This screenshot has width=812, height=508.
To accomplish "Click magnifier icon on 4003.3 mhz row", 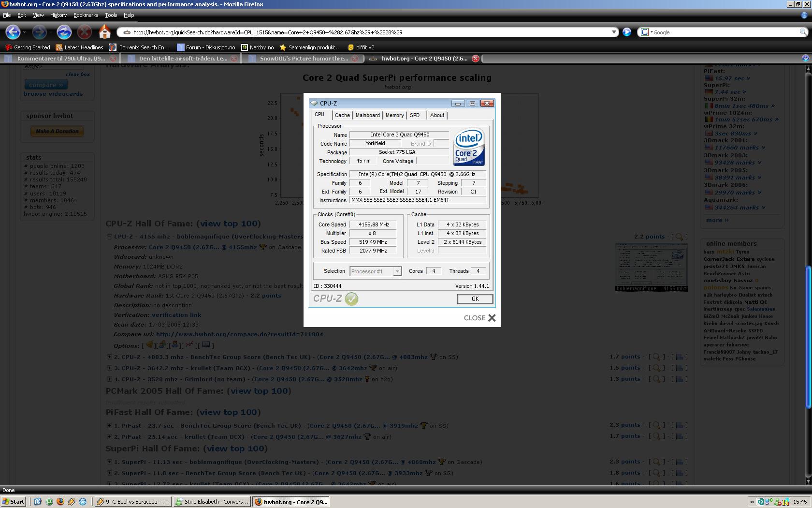I will (656, 357).
